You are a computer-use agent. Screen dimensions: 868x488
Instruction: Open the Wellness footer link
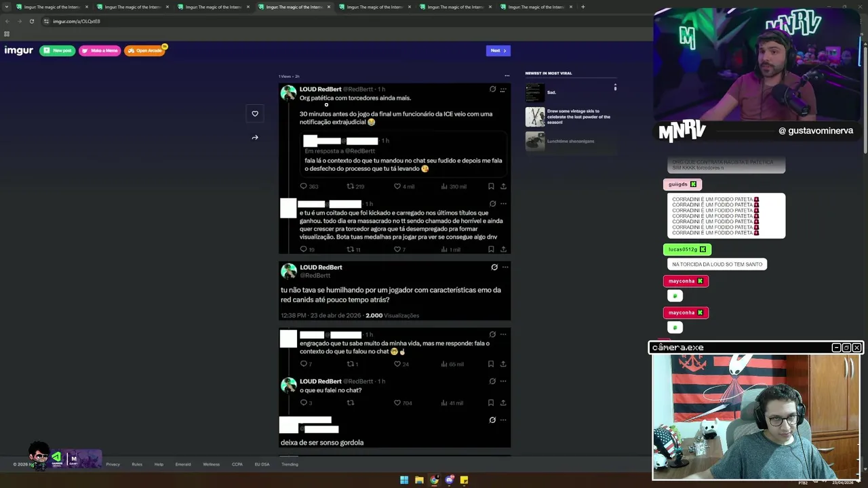211,464
